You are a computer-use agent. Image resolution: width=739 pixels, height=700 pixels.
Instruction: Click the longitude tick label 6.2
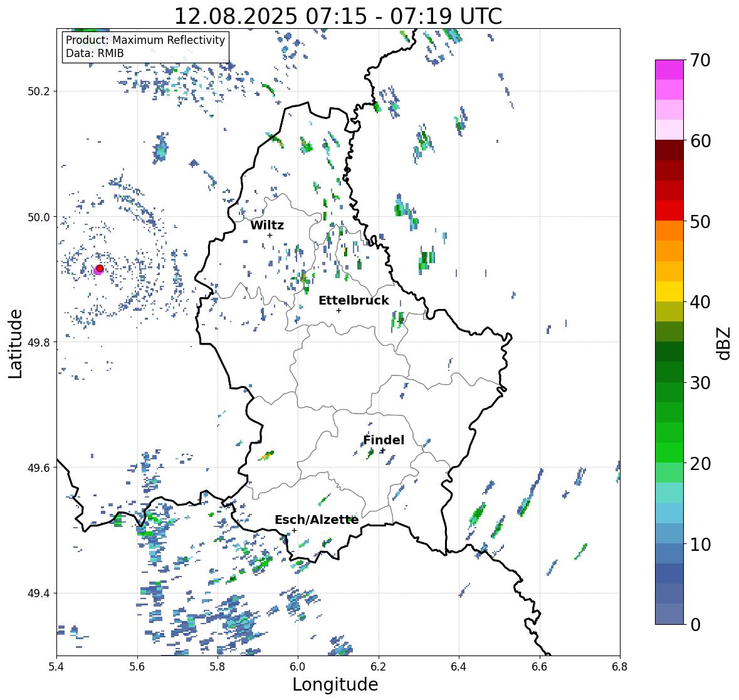click(x=379, y=667)
